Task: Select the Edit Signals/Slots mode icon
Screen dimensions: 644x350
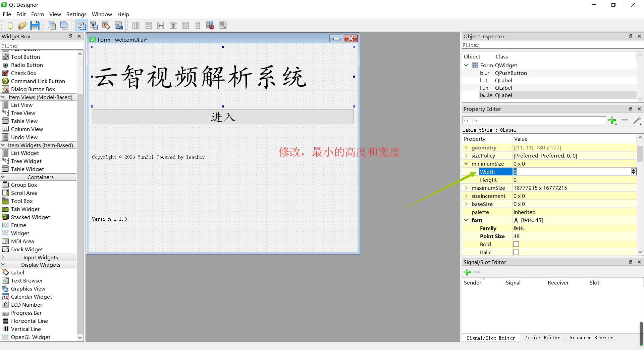Action: (94, 26)
